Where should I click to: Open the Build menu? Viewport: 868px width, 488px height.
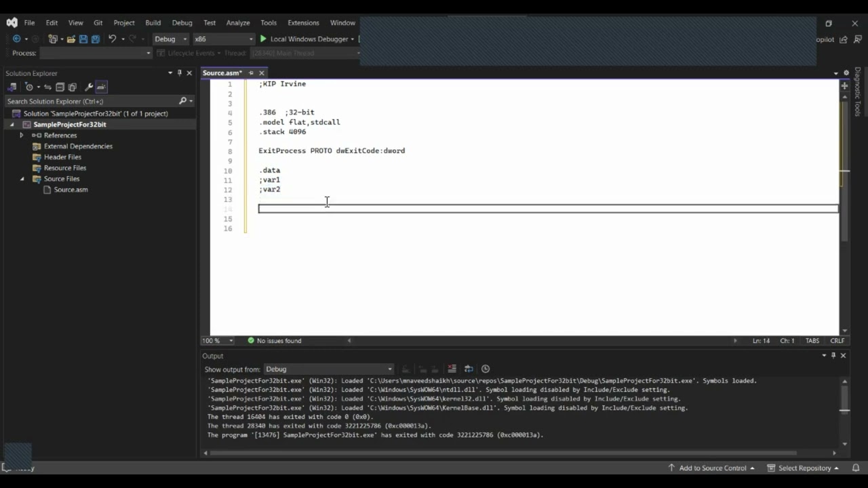coord(153,23)
